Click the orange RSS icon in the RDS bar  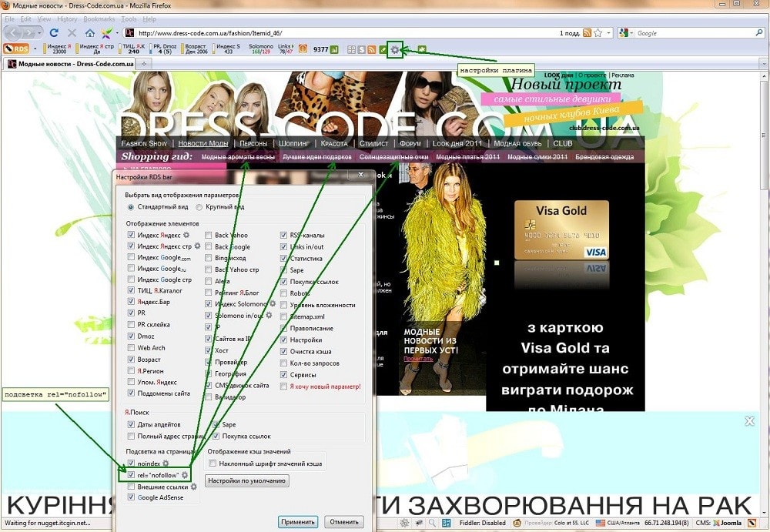(372, 49)
